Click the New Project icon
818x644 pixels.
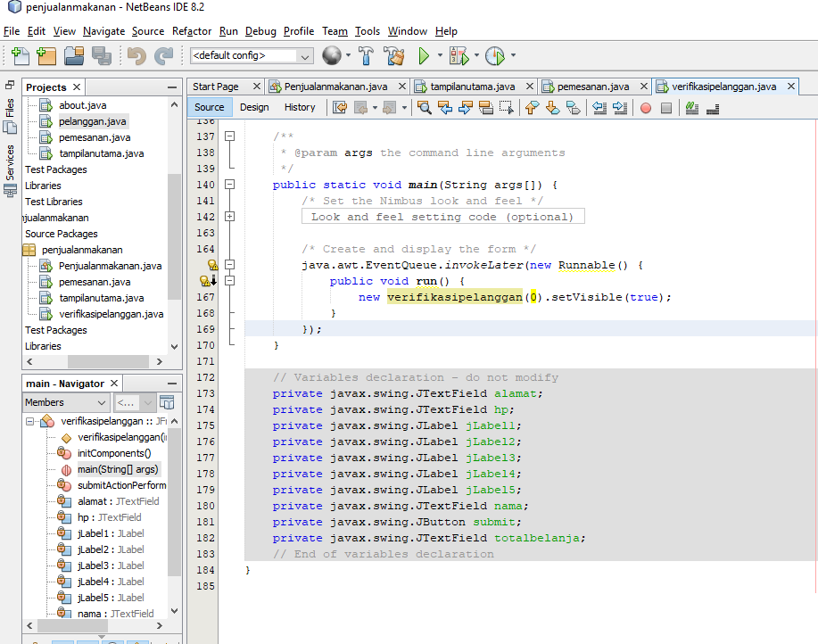click(x=45, y=55)
